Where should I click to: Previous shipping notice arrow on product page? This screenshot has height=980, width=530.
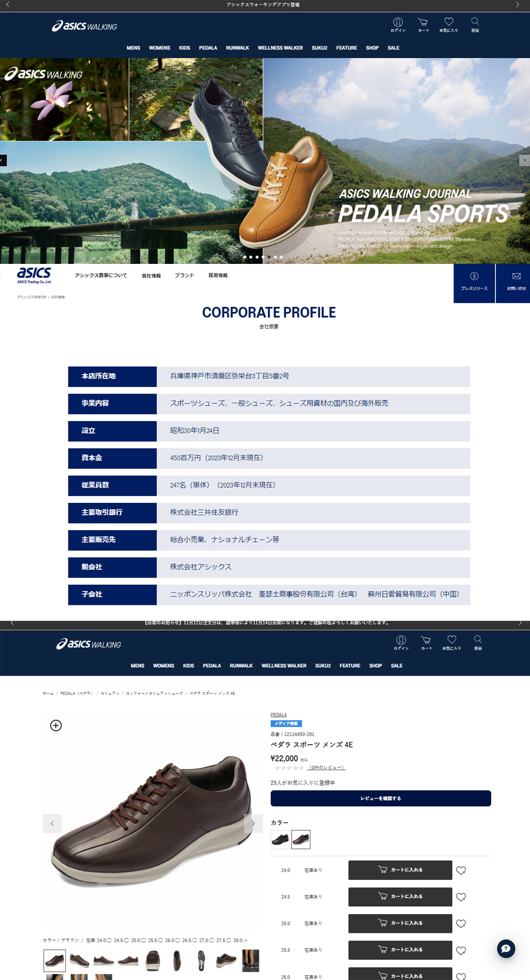coord(12,623)
